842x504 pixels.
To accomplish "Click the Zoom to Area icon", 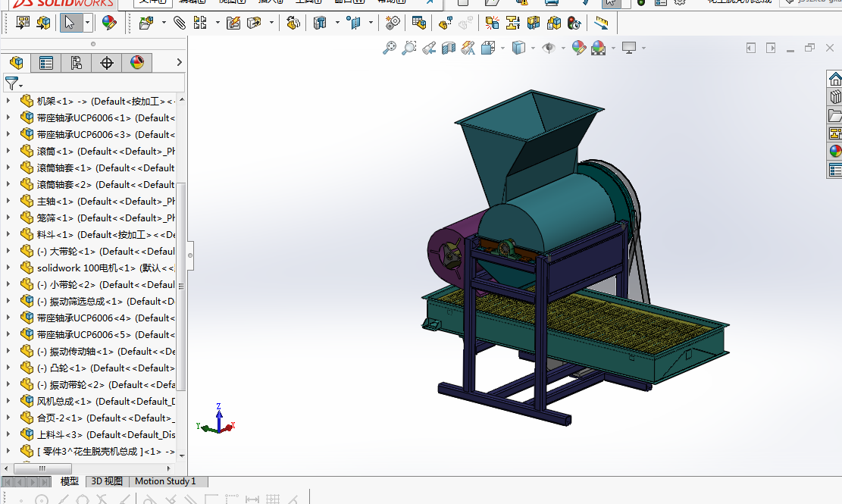I will [x=409, y=48].
